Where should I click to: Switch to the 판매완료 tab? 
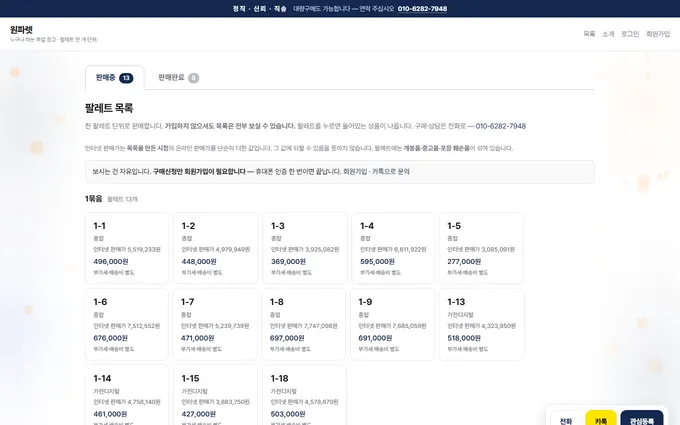point(178,78)
